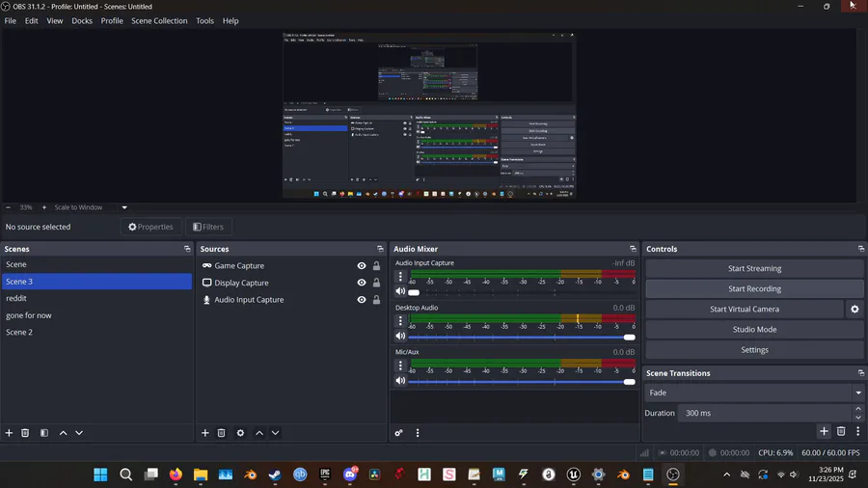The width and height of the screenshot is (868, 488).
Task: Zoom in preview with plus icon
Action: pos(44,207)
